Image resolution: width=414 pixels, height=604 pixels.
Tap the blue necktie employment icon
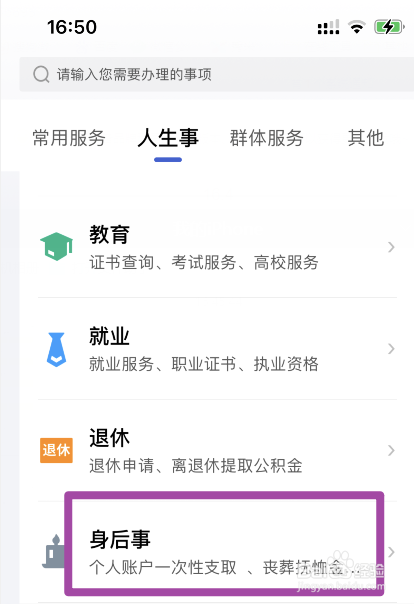coord(56,349)
